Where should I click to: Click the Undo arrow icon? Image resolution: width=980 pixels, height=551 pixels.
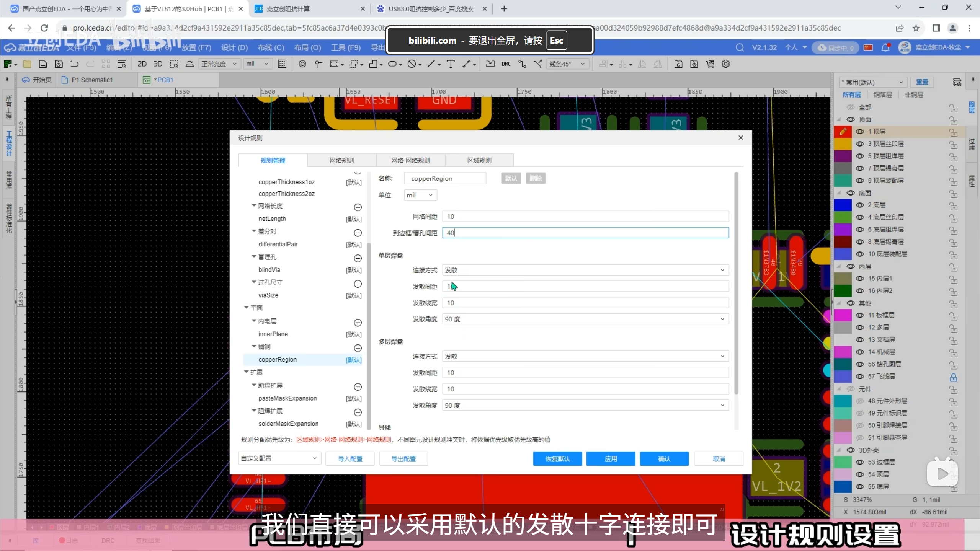tap(74, 64)
